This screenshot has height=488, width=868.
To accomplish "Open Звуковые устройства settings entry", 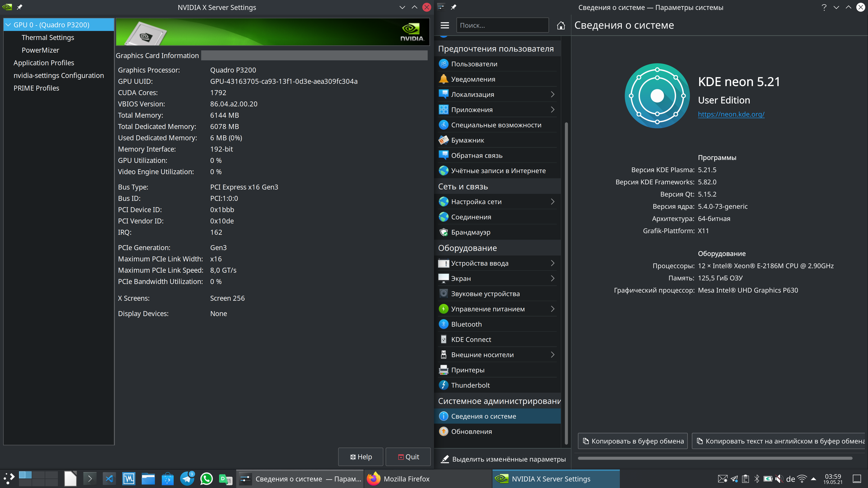I will coord(498,294).
